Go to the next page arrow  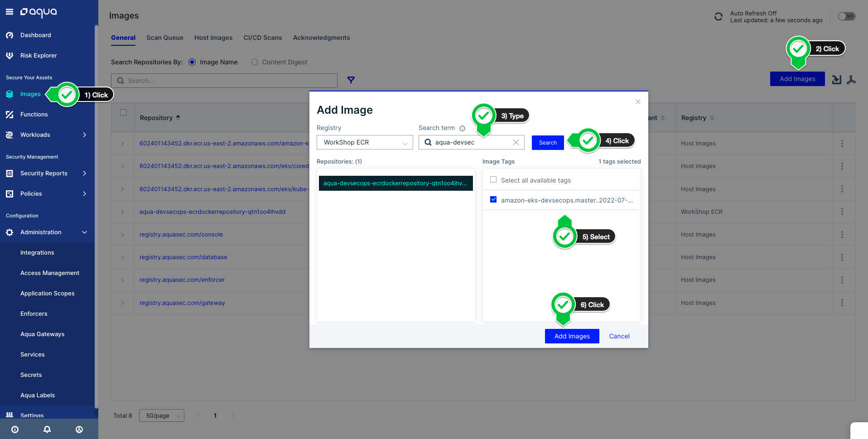[233, 415]
